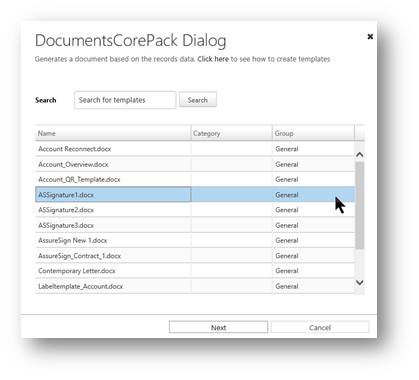Close the DocumentsCorePack dialog with the X
The height and width of the screenshot is (380, 419).
pos(370,37)
